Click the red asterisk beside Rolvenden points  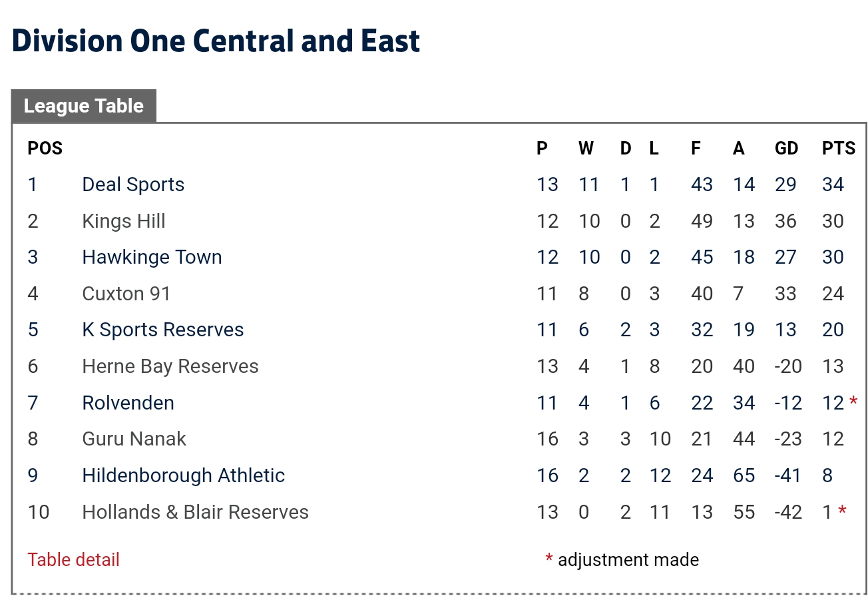[853, 402]
